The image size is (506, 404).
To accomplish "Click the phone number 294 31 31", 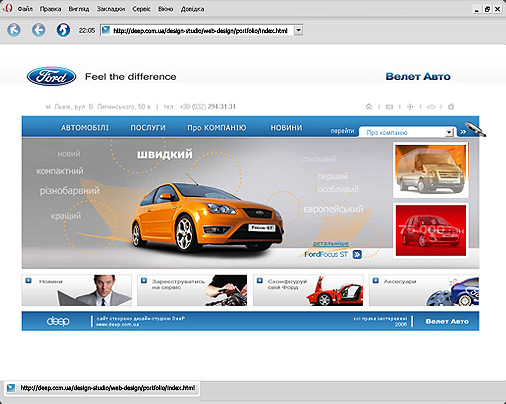I will (222, 107).
